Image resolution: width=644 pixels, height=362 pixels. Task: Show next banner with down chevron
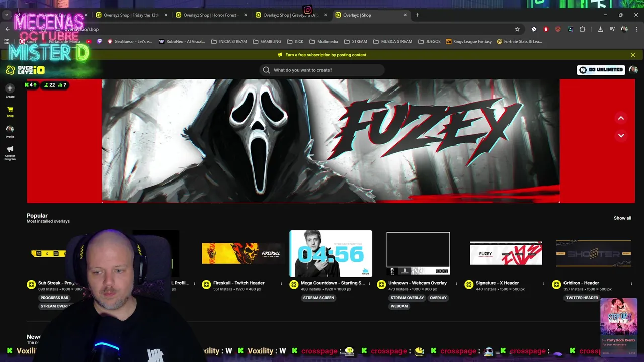click(x=621, y=135)
